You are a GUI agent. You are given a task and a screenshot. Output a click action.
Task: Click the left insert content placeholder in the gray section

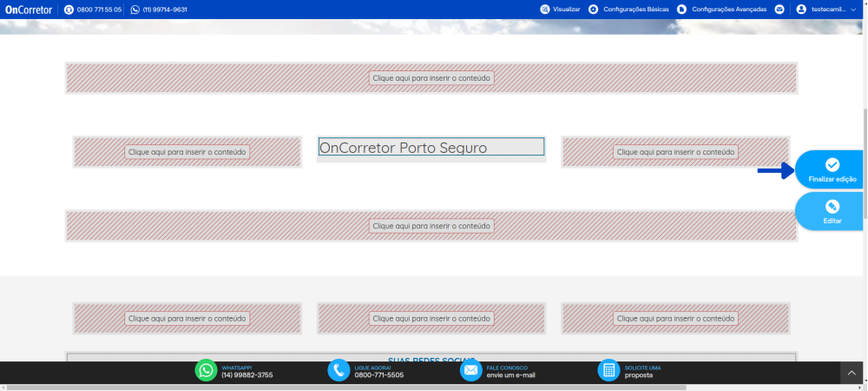187,319
